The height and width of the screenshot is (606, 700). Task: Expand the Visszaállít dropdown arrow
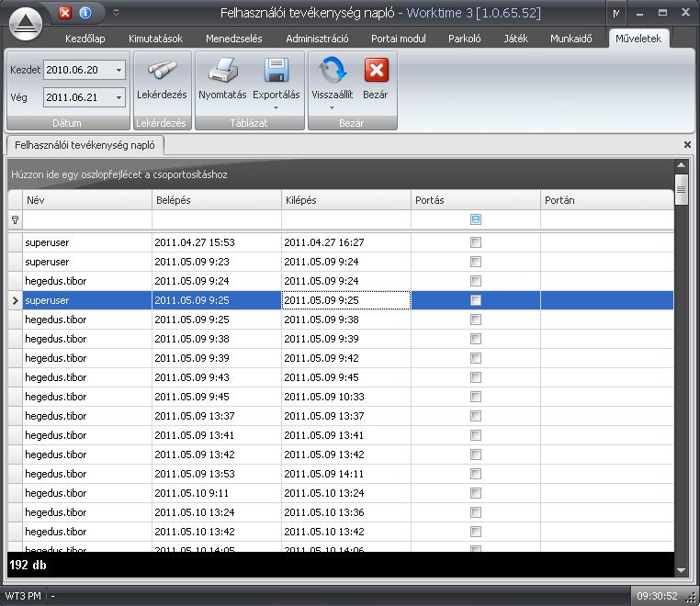point(332,107)
